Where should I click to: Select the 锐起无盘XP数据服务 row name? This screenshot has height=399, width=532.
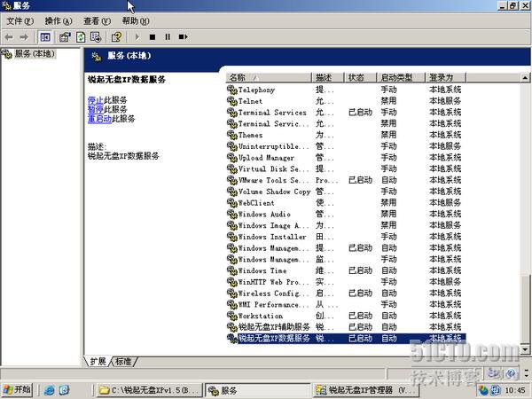(x=274, y=339)
